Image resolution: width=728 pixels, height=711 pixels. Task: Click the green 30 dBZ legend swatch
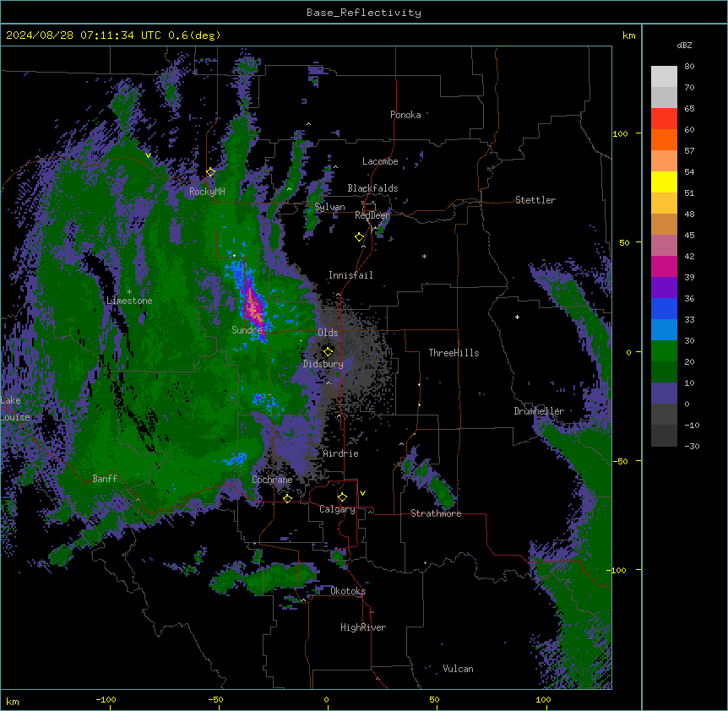coord(664,351)
